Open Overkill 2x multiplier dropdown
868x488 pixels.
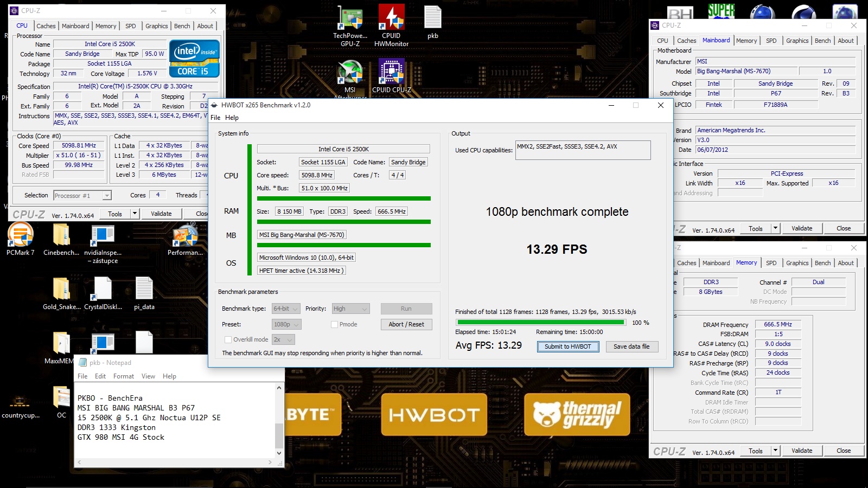point(283,339)
